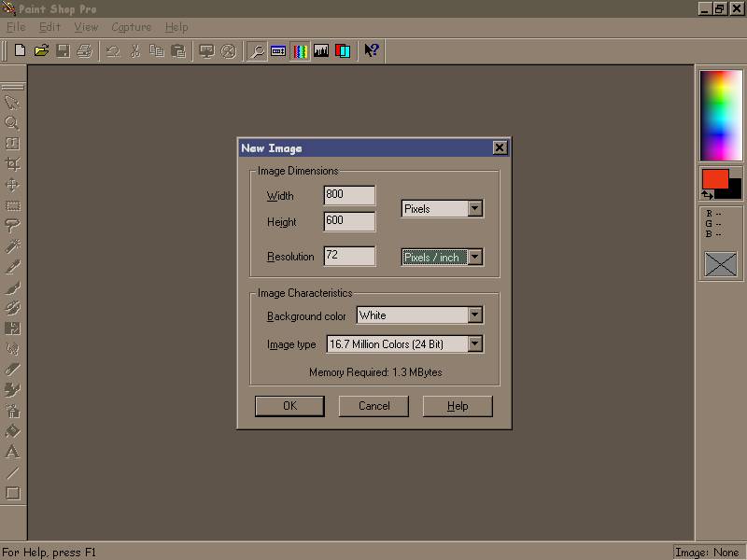Select the Magic Wand tool
The image size is (747, 560).
coord(12,246)
